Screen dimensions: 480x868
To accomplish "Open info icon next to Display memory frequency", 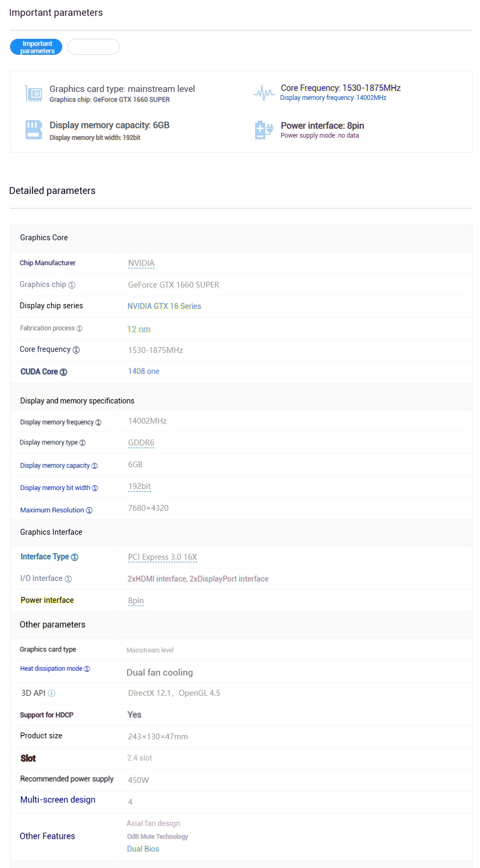I will coord(98,423).
